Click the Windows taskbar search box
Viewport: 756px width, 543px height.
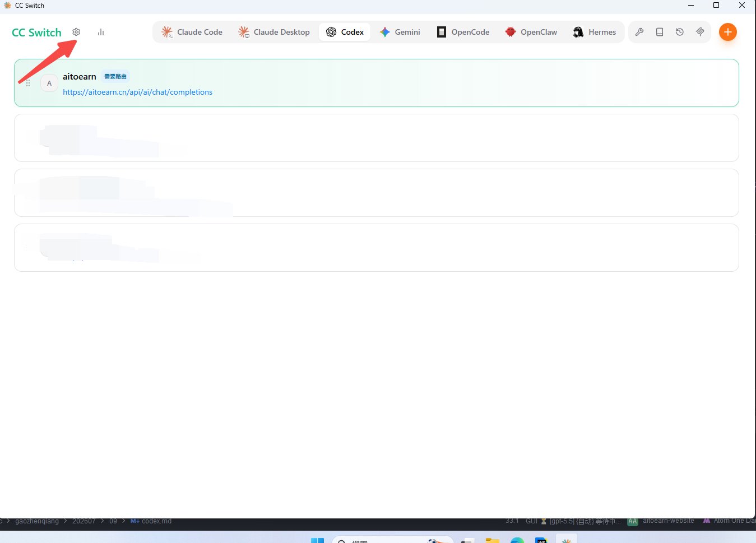(392, 540)
